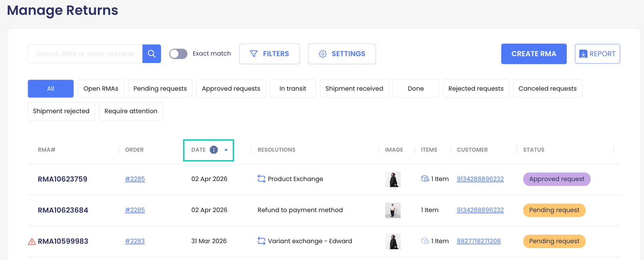Screen dimensions: 644x260
Task: Click the CUSTOMER column header
Action: 472,150
